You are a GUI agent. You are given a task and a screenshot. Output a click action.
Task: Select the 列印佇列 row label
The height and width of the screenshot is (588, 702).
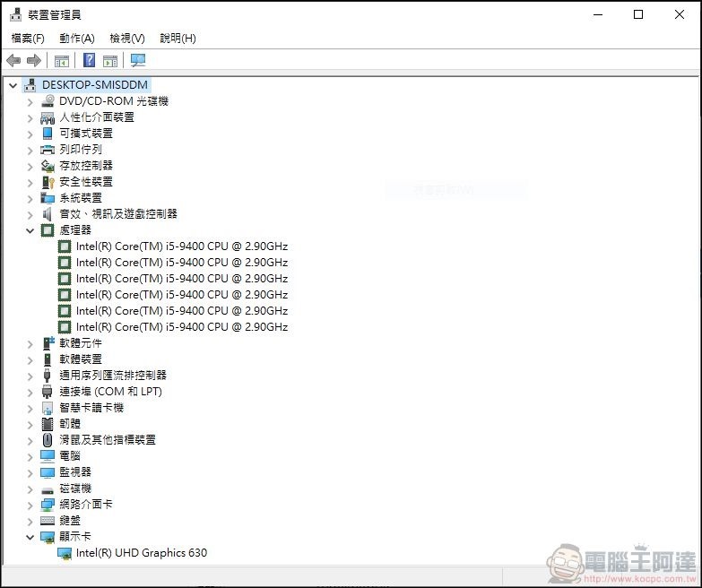point(81,150)
